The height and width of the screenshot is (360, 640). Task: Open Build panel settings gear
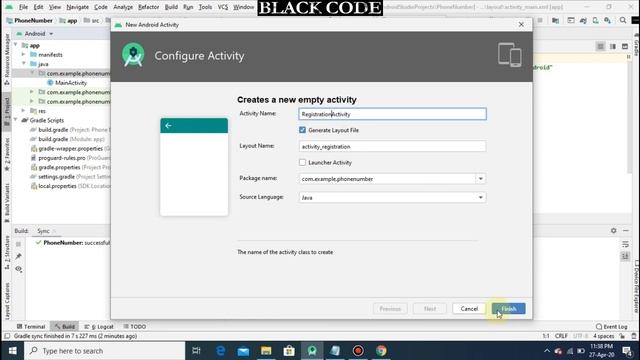coord(613,231)
